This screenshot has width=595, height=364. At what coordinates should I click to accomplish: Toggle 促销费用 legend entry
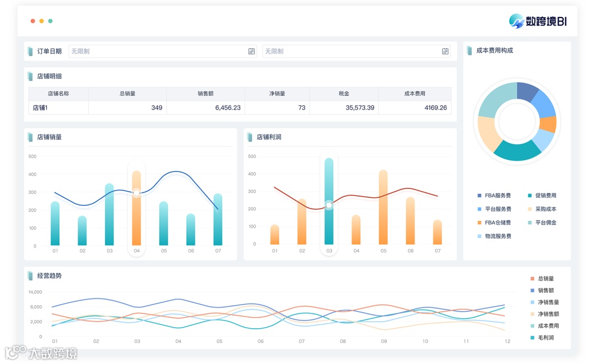pos(542,195)
